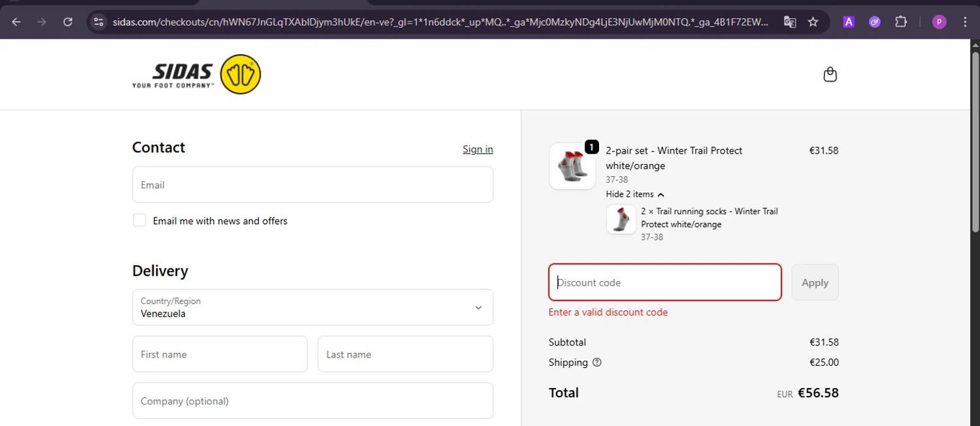Click the SIDAS logo
This screenshot has height=426, width=980.
click(197, 74)
